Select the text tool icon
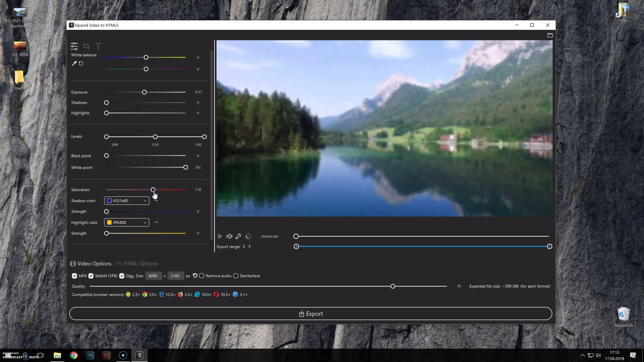Screen dimensions: 644x362 98,46
